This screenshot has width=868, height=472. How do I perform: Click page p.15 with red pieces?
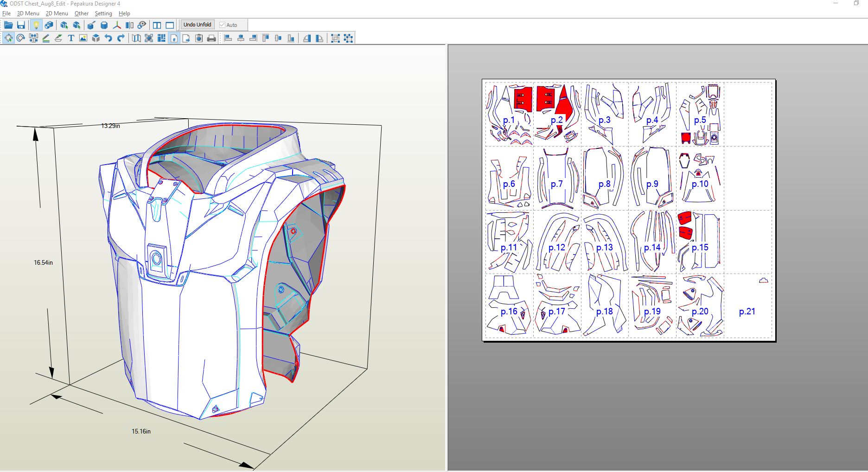click(700, 242)
